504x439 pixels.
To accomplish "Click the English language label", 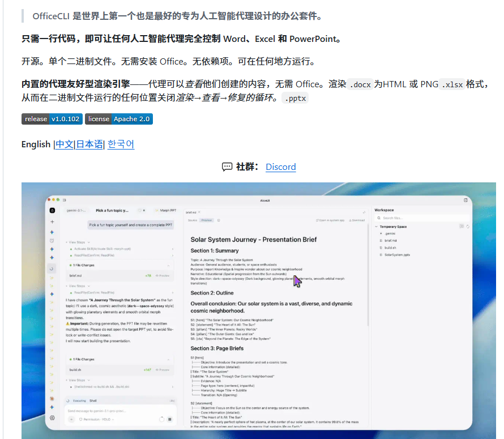I will [x=36, y=144].
